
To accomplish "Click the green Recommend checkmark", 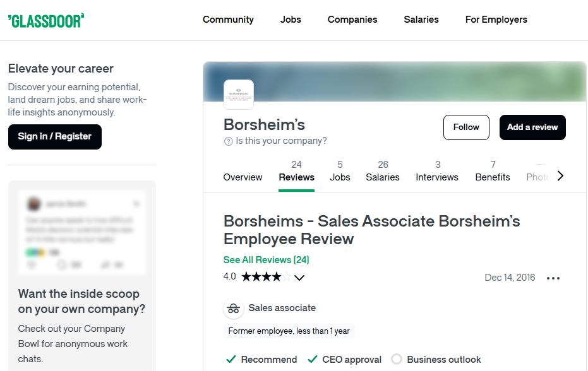I will tap(231, 360).
